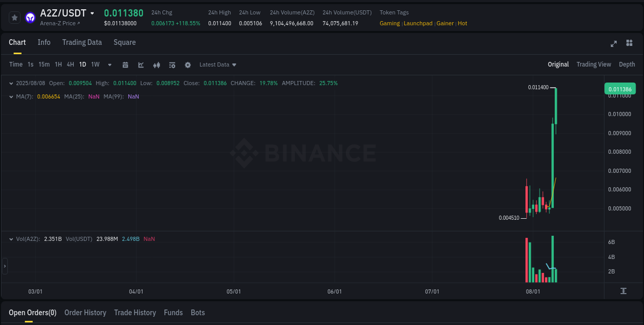Image resolution: width=644 pixels, height=325 pixels.
Task: Favorite the A2Z/USDT pair with the star icon
Action: click(14, 17)
